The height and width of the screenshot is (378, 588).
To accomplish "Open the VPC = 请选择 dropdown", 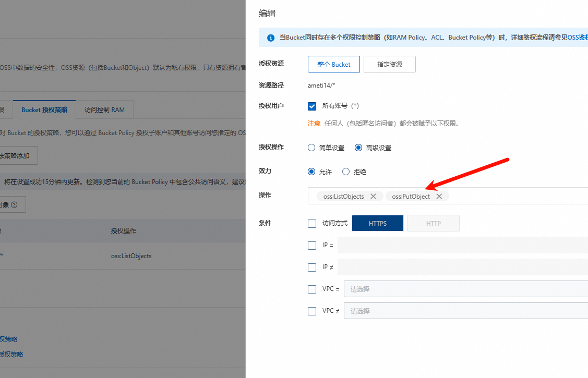I will (x=465, y=289).
